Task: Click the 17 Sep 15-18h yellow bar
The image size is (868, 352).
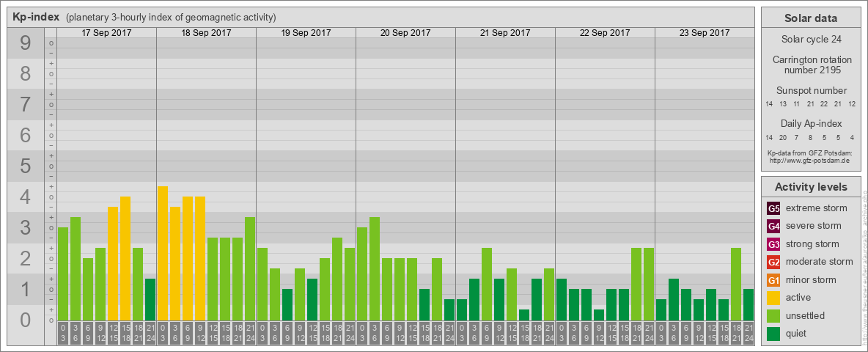Action: [x=125, y=258]
